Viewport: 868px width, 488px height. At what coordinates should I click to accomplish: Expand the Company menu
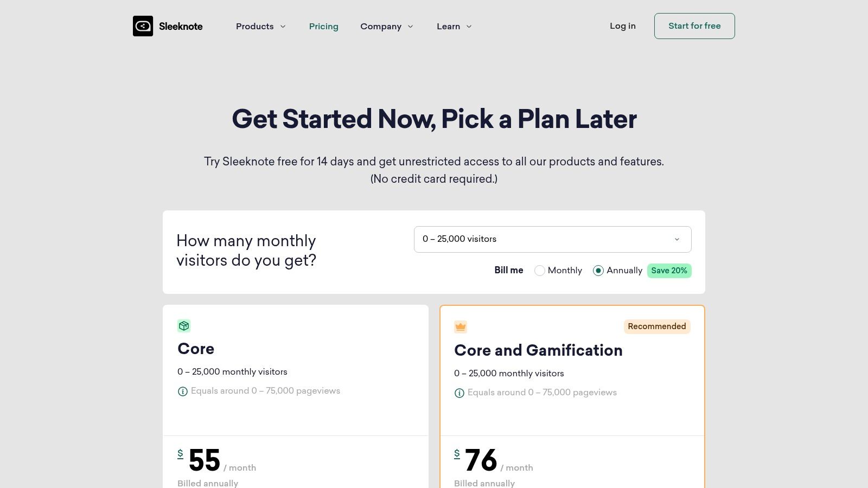pyautogui.click(x=386, y=26)
